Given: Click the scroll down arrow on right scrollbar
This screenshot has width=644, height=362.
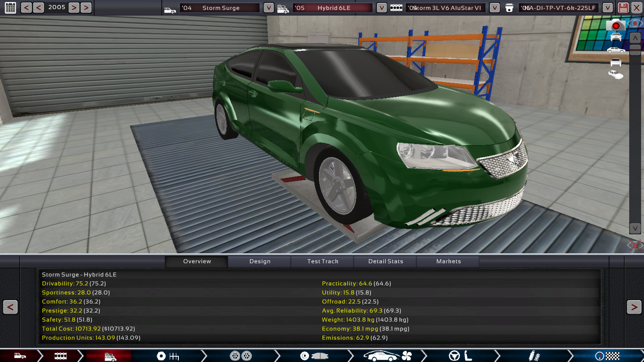Looking at the screenshot, I should click(635, 229).
